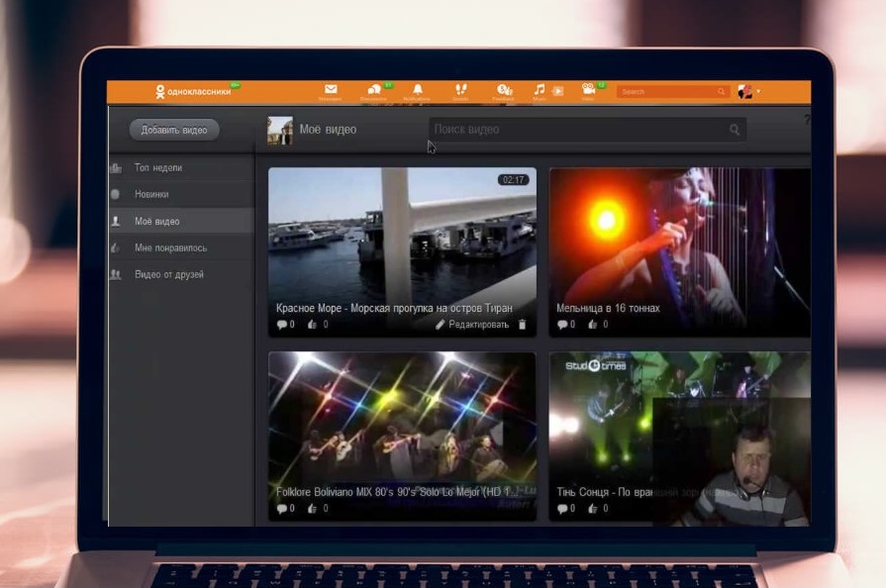This screenshot has width=886, height=588.
Task: Open comments on Мельница в 16 тоннах
Action: pos(562,325)
